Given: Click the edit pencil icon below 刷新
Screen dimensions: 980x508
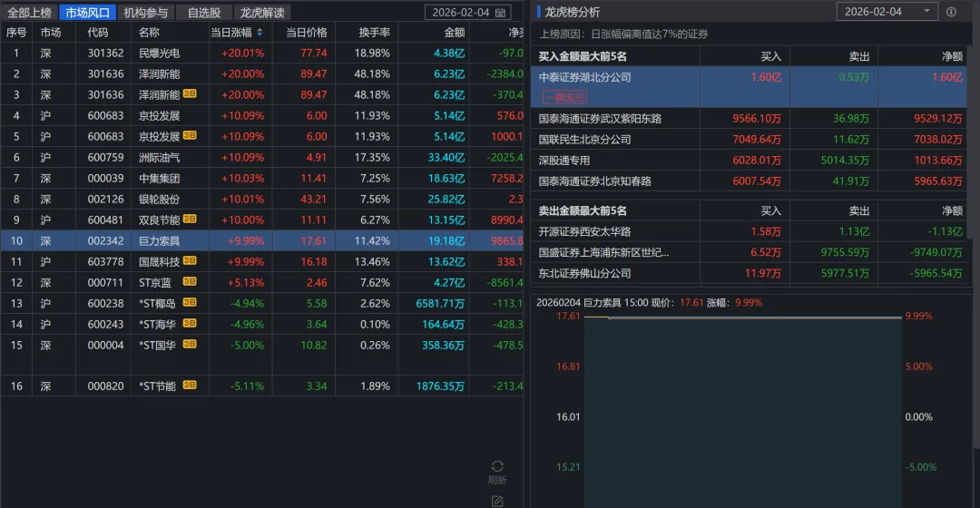Looking at the screenshot, I should point(497,501).
